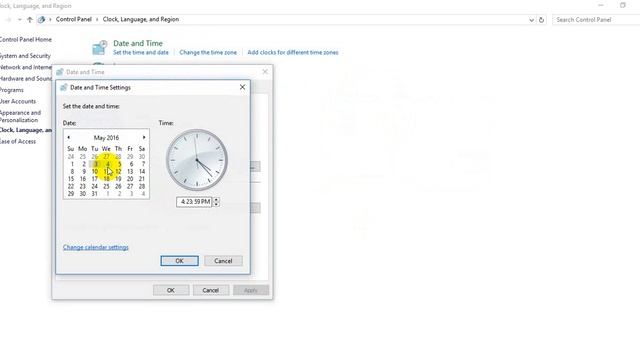Go to next month in calendar
This screenshot has width=640, height=360.
pos(144,138)
